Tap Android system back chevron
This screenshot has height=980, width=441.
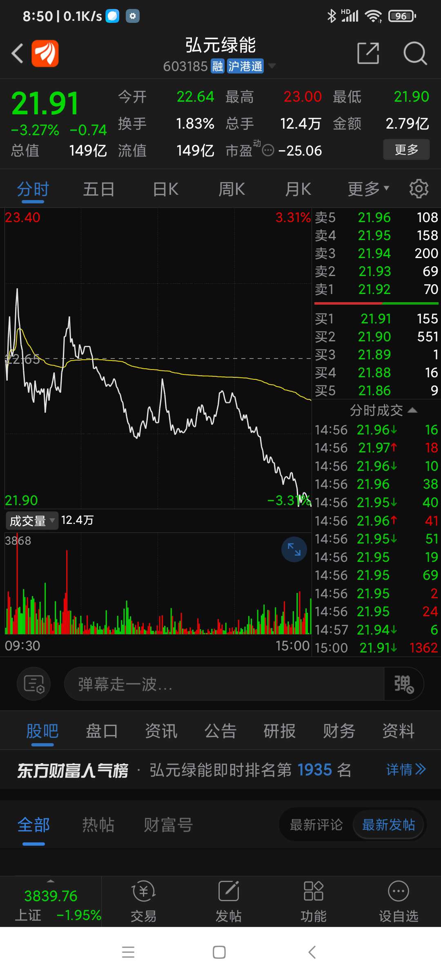click(x=312, y=952)
